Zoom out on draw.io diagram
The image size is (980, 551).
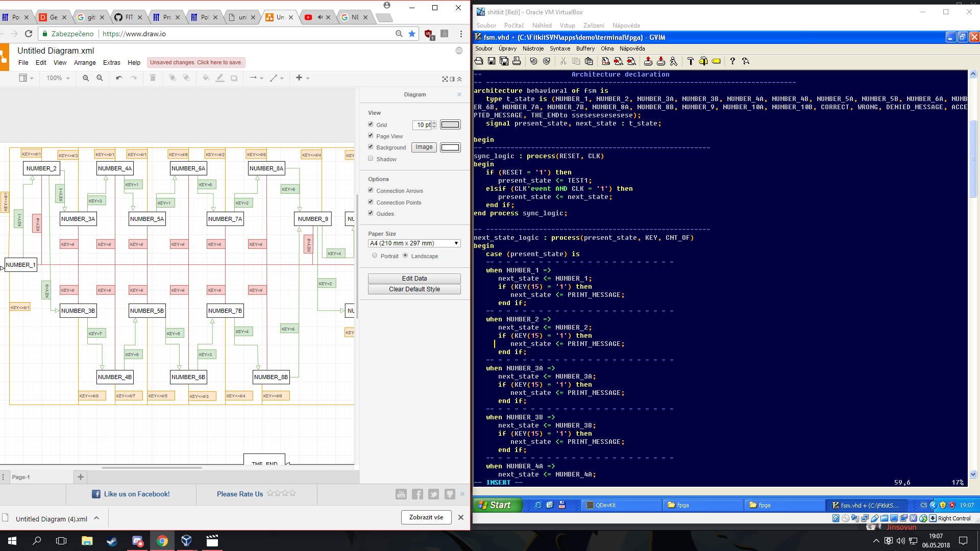tap(100, 78)
